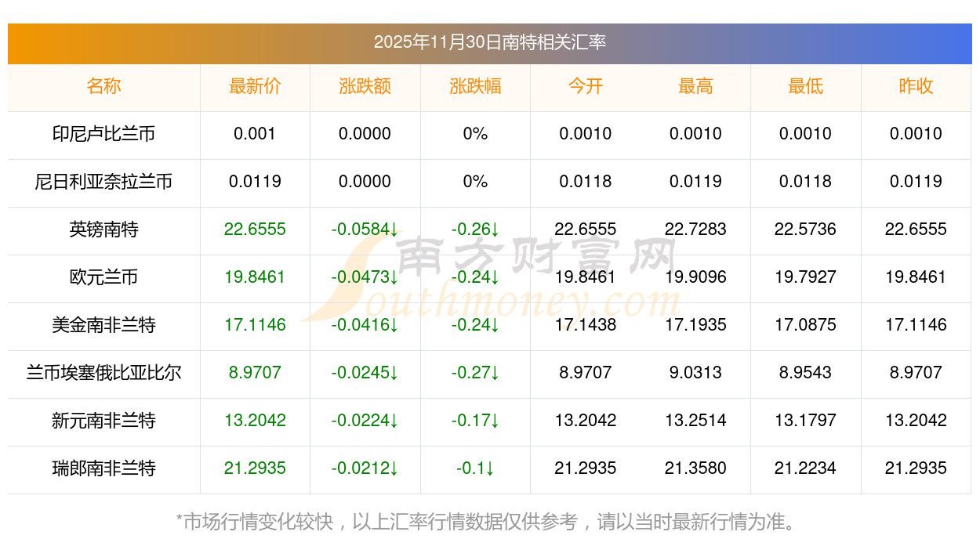Select latest price 19.8461 in green

pos(255,277)
